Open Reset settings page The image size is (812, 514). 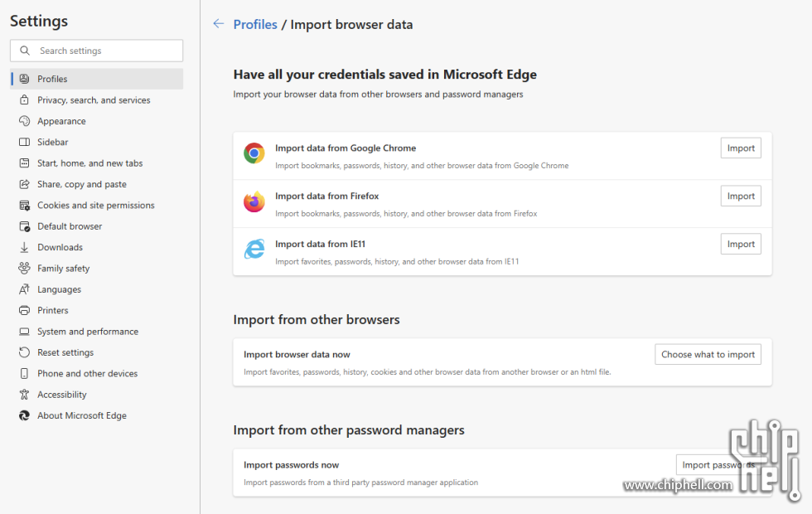click(96, 352)
